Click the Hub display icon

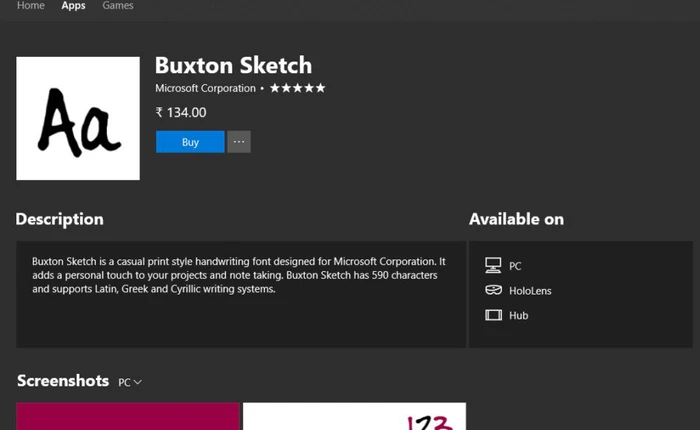[x=493, y=315]
